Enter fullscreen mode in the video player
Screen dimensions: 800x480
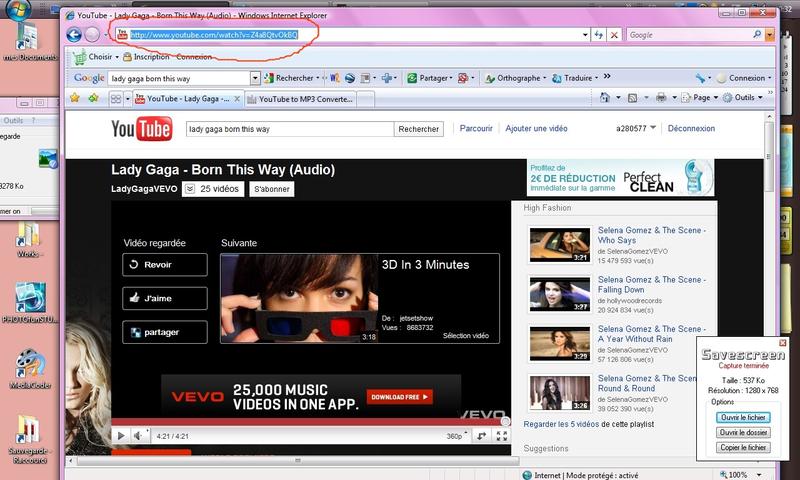pyautogui.click(x=502, y=436)
